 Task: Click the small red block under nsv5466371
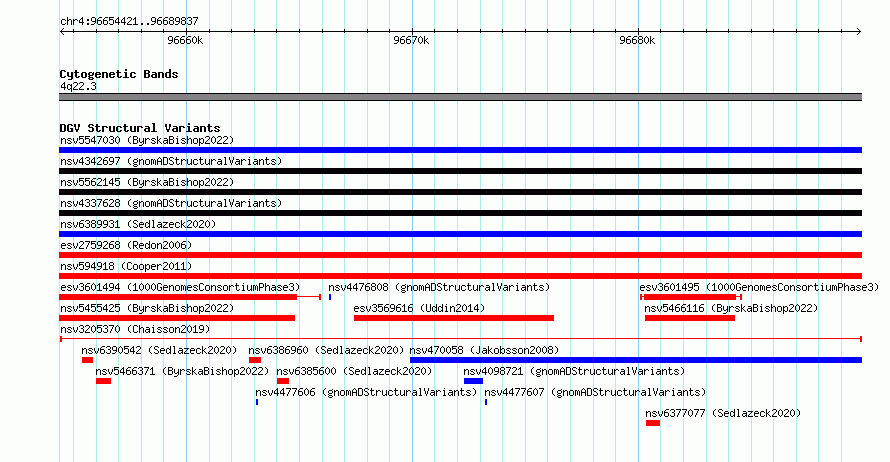pyautogui.click(x=103, y=381)
